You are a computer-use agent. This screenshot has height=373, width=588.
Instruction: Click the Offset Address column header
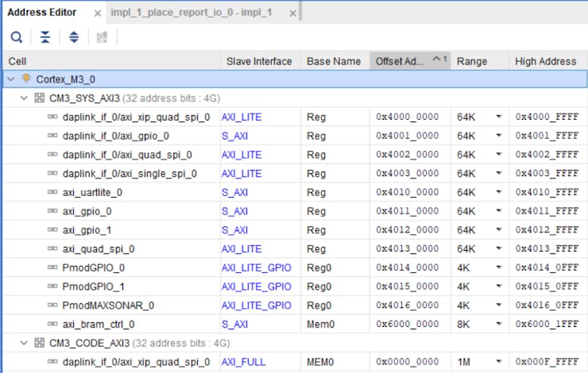coord(410,61)
